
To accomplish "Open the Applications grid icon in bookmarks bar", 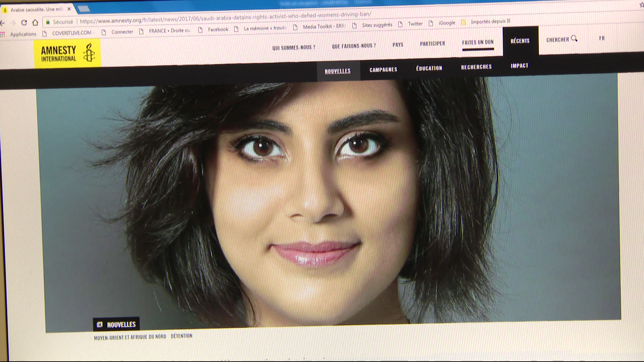I will click(x=3, y=34).
